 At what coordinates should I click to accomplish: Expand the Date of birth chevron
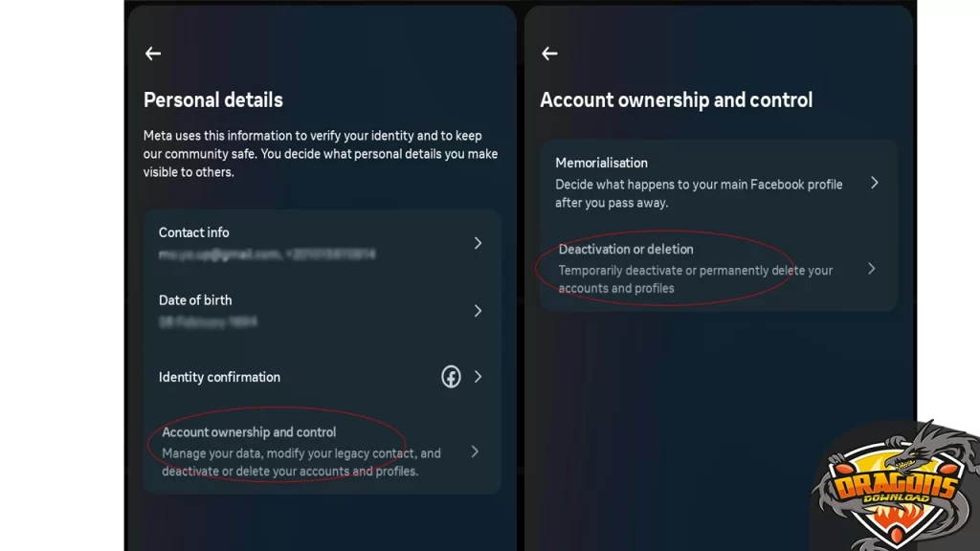point(478,311)
